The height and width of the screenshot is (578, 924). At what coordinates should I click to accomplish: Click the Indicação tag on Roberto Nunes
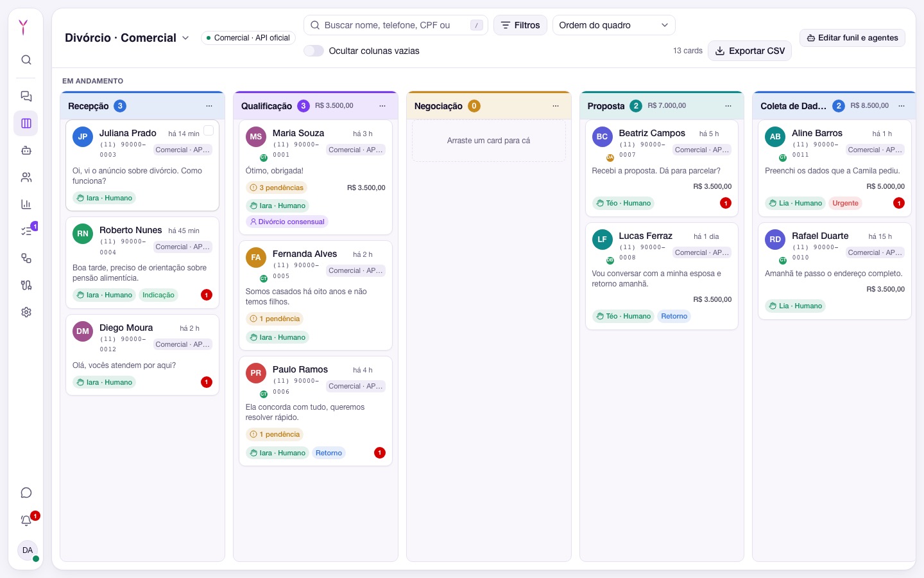tap(158, 295)
